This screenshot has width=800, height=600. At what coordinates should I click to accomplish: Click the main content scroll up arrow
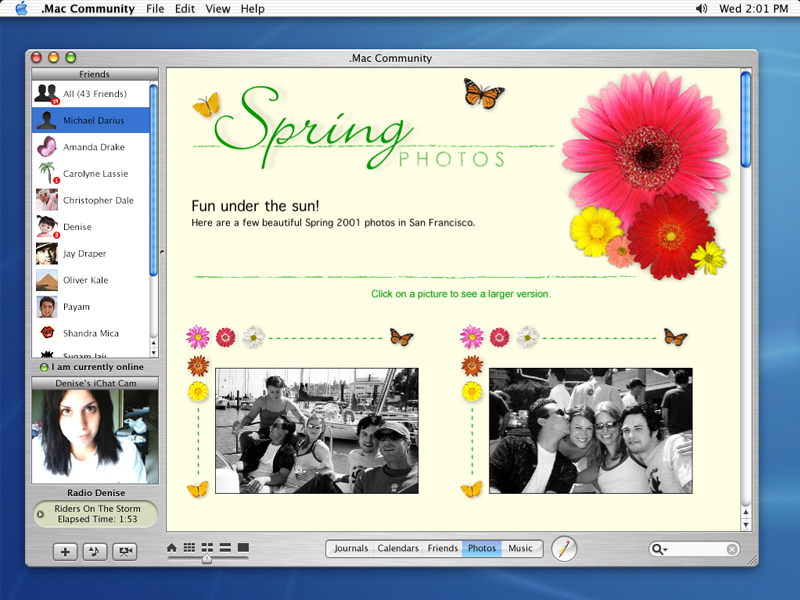[745, 512]
